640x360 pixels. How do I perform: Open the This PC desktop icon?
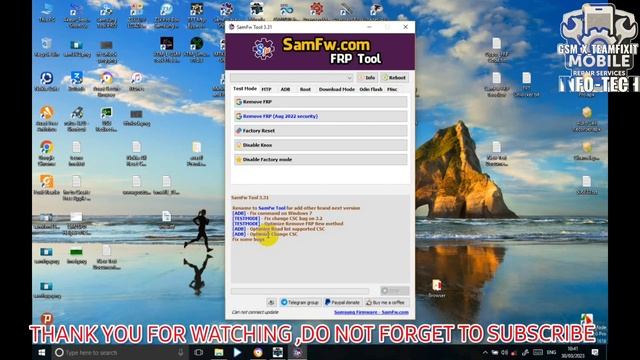point(47,13)
